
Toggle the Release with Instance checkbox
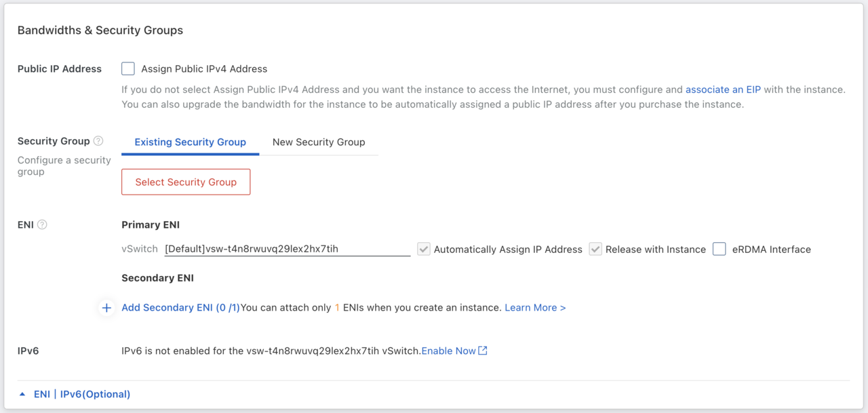tap(595, 249)
